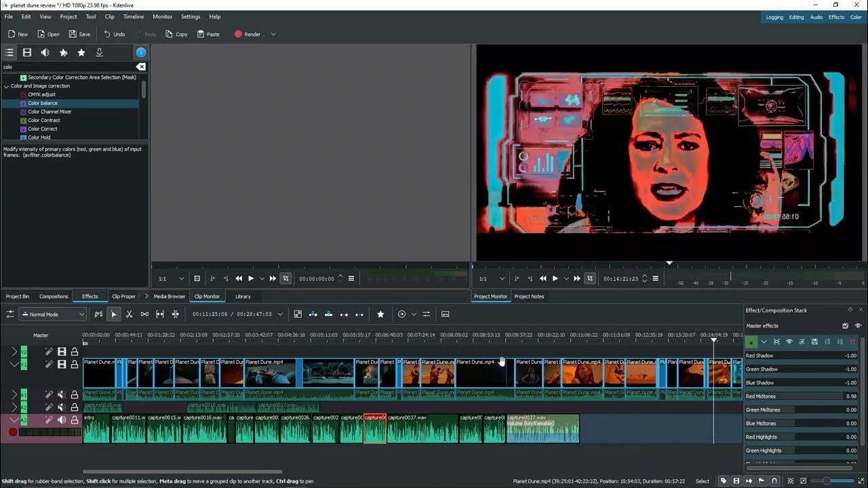Expand track A2 chevron

(14, 407)
